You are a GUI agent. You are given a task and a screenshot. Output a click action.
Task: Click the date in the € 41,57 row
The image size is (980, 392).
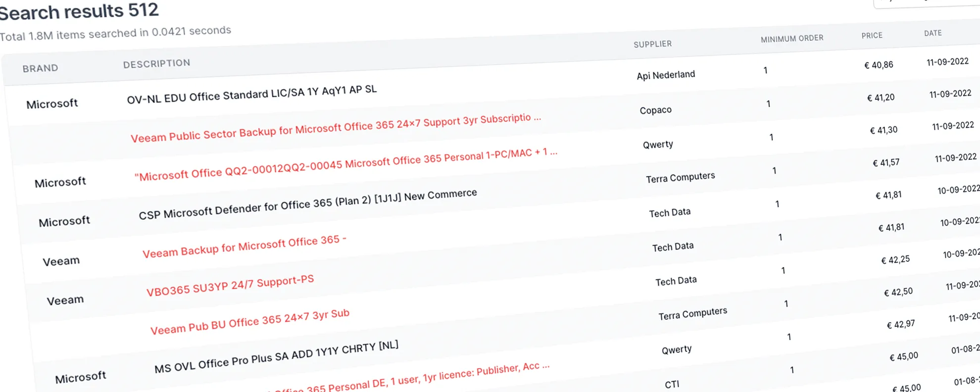(956, 158)
